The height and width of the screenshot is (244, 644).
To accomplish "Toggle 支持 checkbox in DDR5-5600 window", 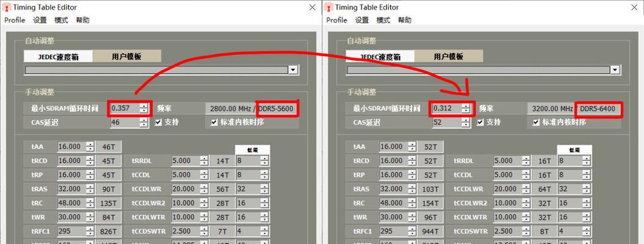I will pyautogui.click(x=158, y=122).
